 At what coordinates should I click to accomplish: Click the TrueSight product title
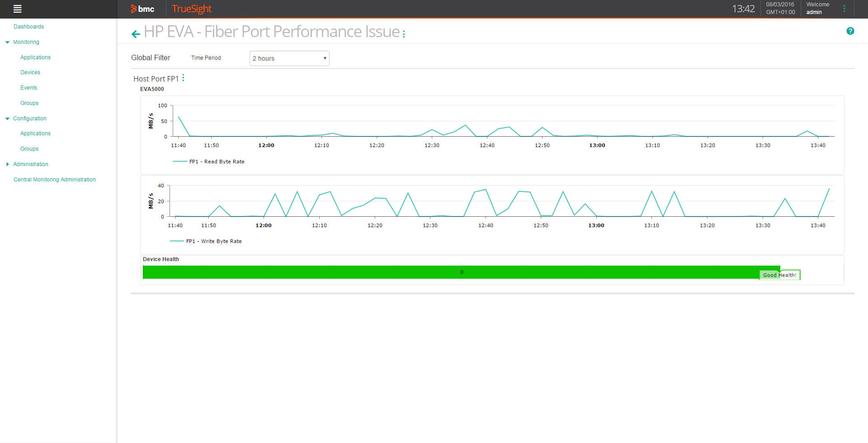[x=192, y=9]
